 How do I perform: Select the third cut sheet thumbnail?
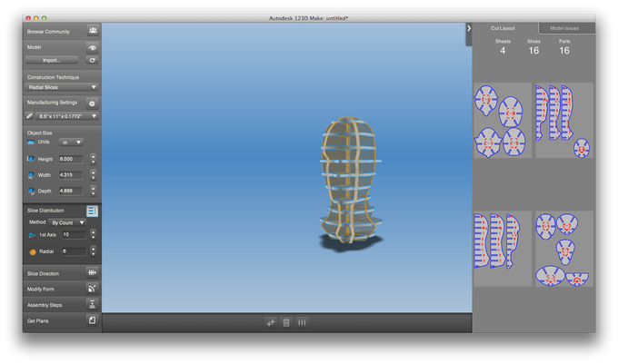503,249
